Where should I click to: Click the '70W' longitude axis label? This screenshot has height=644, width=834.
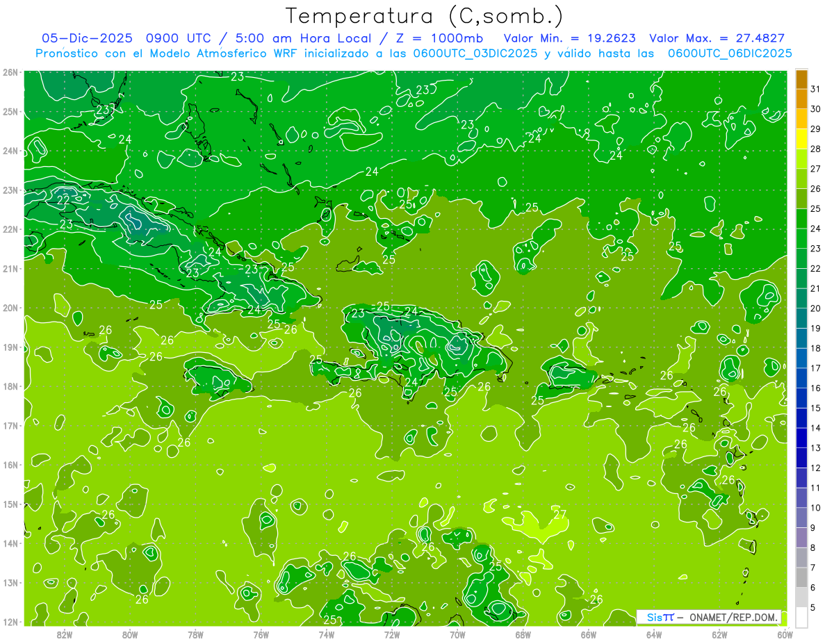click(x=457, y=634)
